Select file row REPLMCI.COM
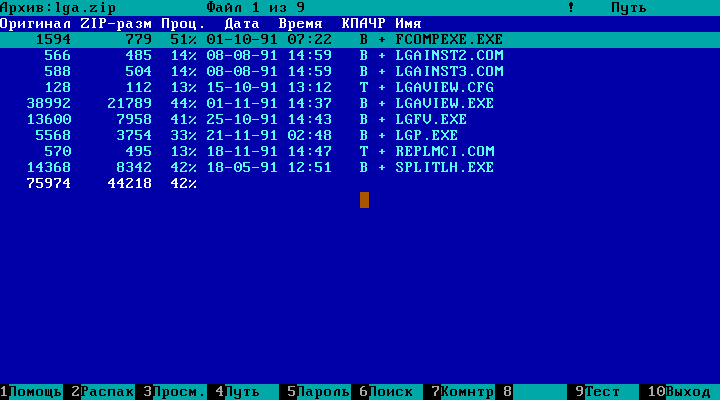The height and width of the screenshot is (400, 720). coord(360,152)
